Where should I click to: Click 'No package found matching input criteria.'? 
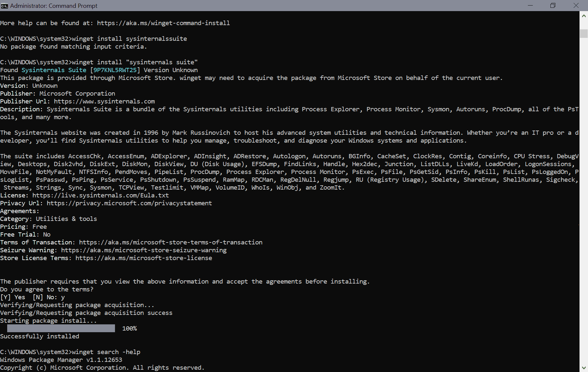point(73,47)
